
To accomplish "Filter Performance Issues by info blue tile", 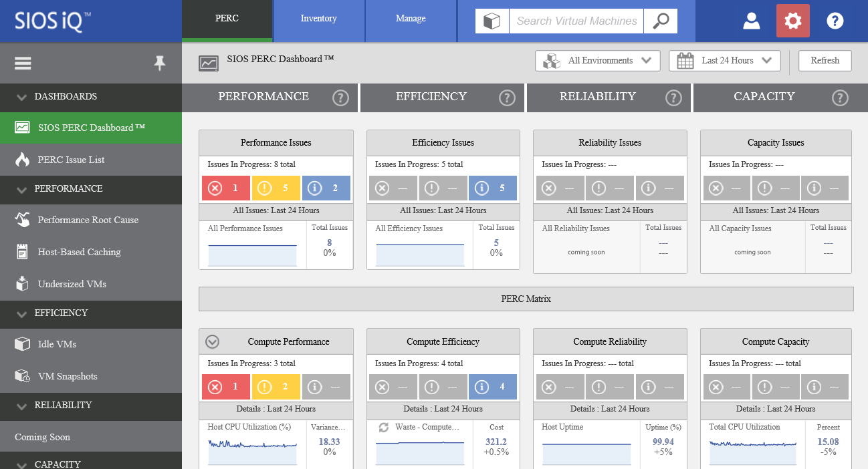I will (x=326, y=188).
